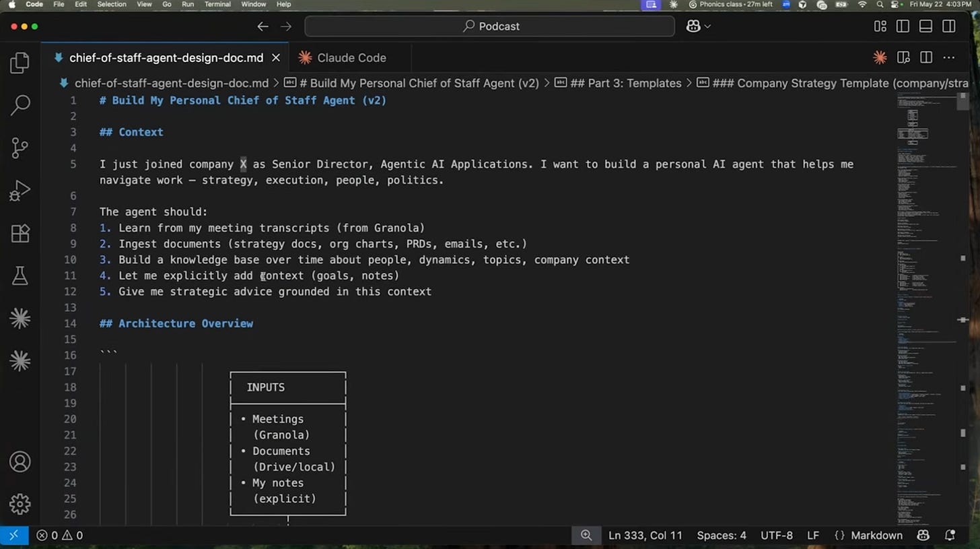The image size is (980, 549).
Task: Open the notifications bell in the status bar
Action: (x=950, y=536)
